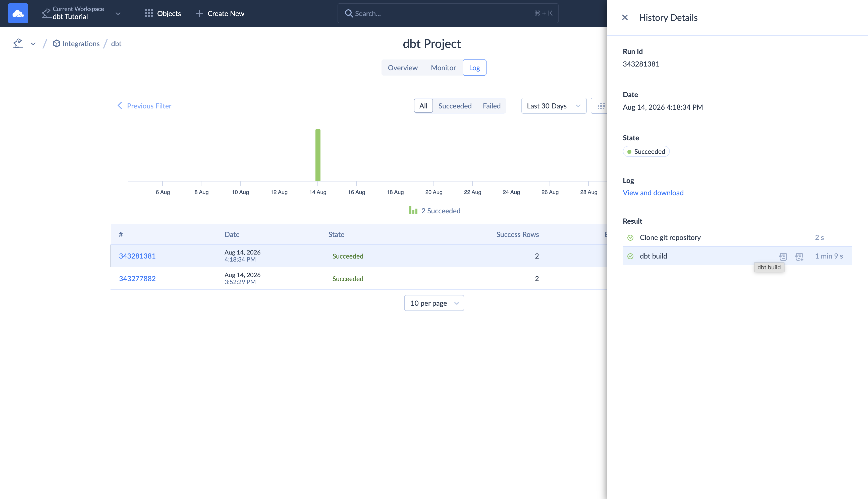Click the dbt Project page title

[x=431, y=43]
